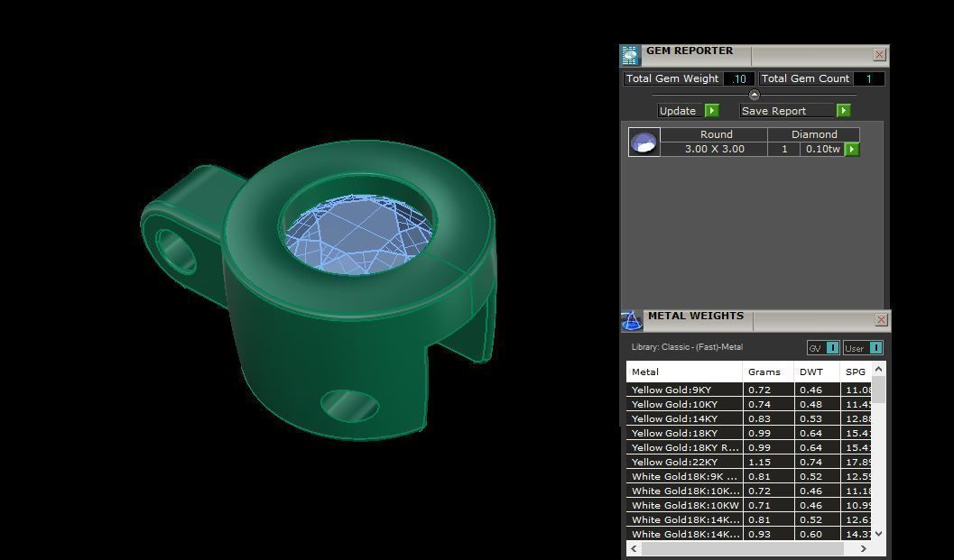Click the Library: Classic - (Fast)-Metal label
This screenshot has width=954, height=560.
pos(687,347)
